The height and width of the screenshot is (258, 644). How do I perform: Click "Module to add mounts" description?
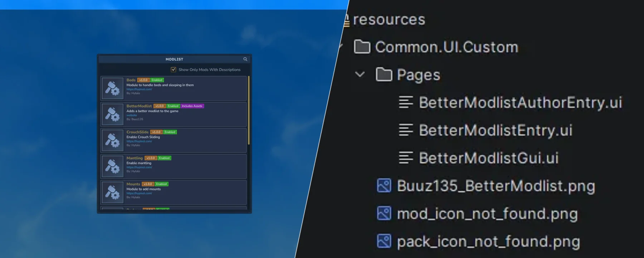point(143,189)
